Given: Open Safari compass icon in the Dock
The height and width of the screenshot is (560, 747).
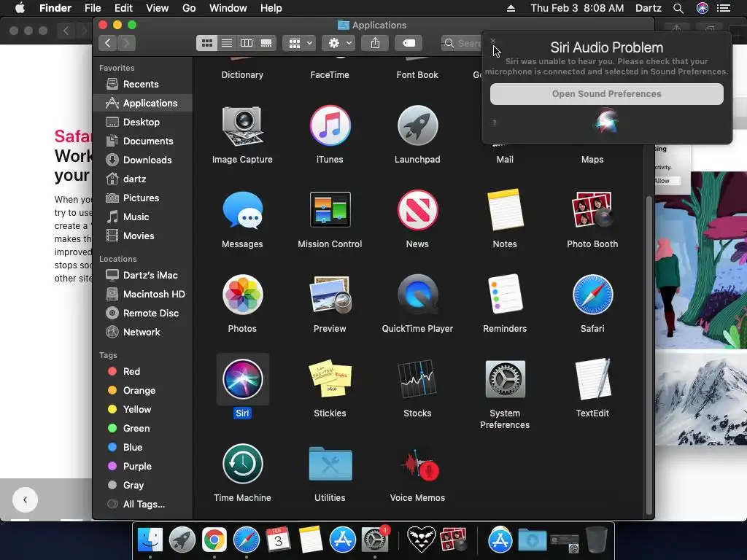Looking at the screenshot, I should [247, 540].
